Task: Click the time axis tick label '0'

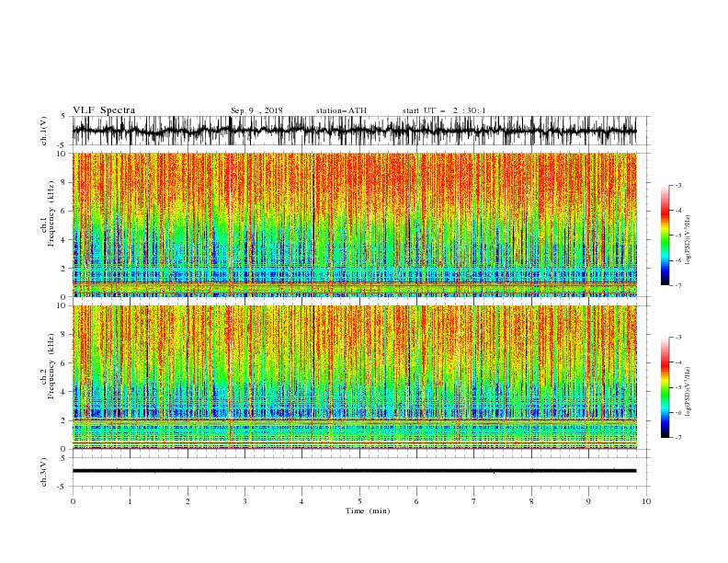Action: 73,501
